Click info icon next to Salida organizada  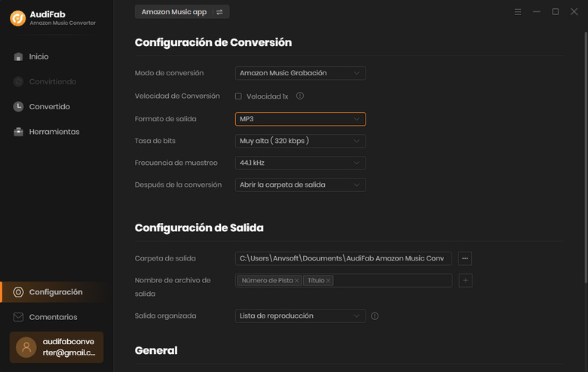[x=375, y=316]
